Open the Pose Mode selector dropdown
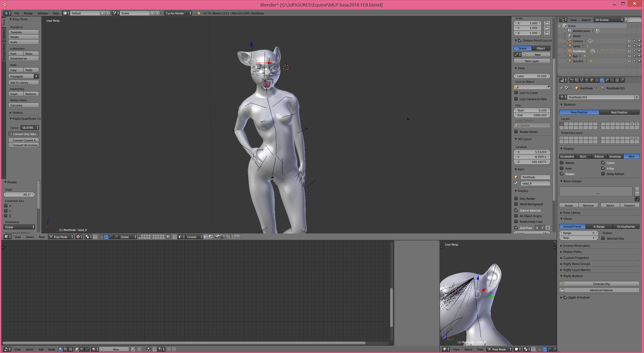 click(61, 237)
